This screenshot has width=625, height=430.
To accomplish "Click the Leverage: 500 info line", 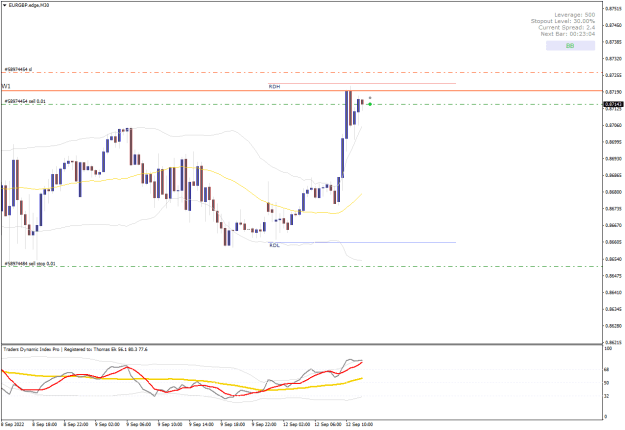I will tap(574, 15).
